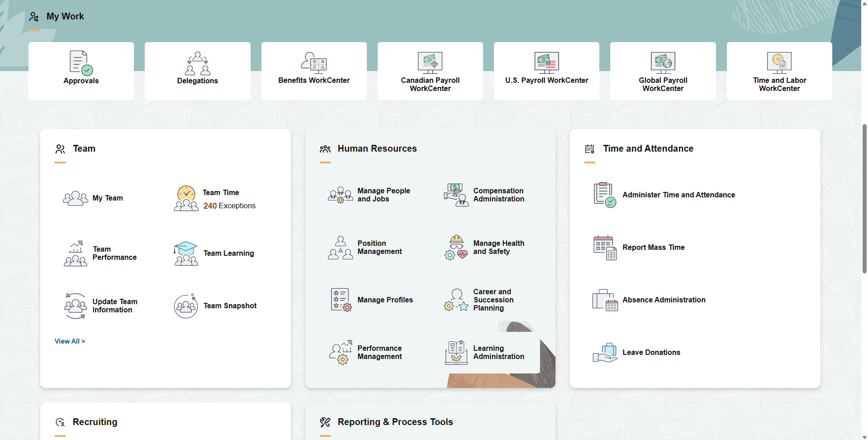Screen dimensions: 868x440
Task: Open the Delegations tile
Action: click(197, 71)
